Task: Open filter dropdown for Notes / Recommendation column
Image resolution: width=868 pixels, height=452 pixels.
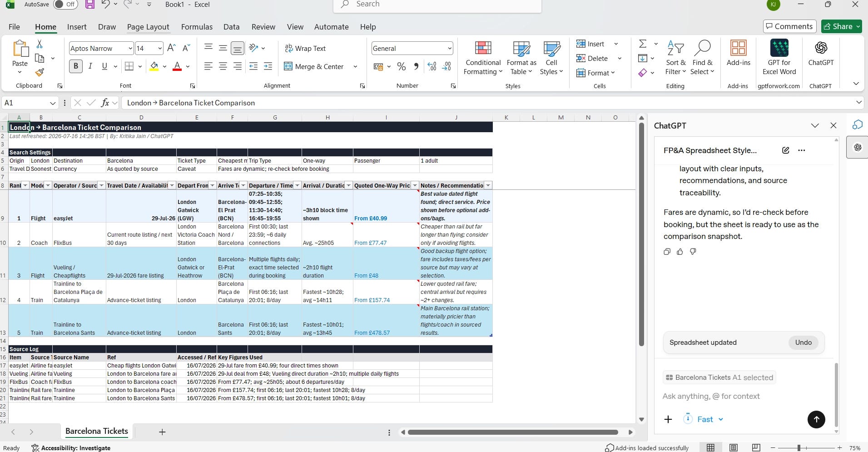Action: pyautogui.click(x=488, y=185)
